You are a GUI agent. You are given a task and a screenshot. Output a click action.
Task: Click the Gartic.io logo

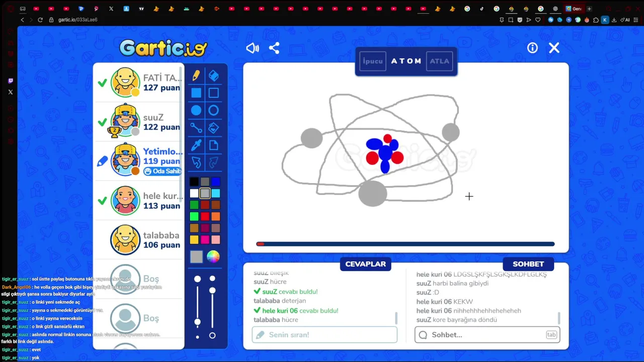(x=164, y=48)
